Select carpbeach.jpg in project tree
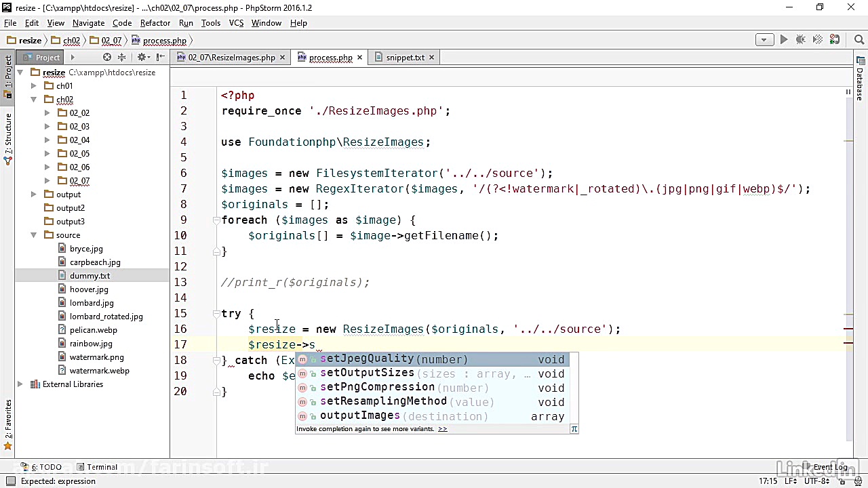868x488 pixels. [95, 262]
